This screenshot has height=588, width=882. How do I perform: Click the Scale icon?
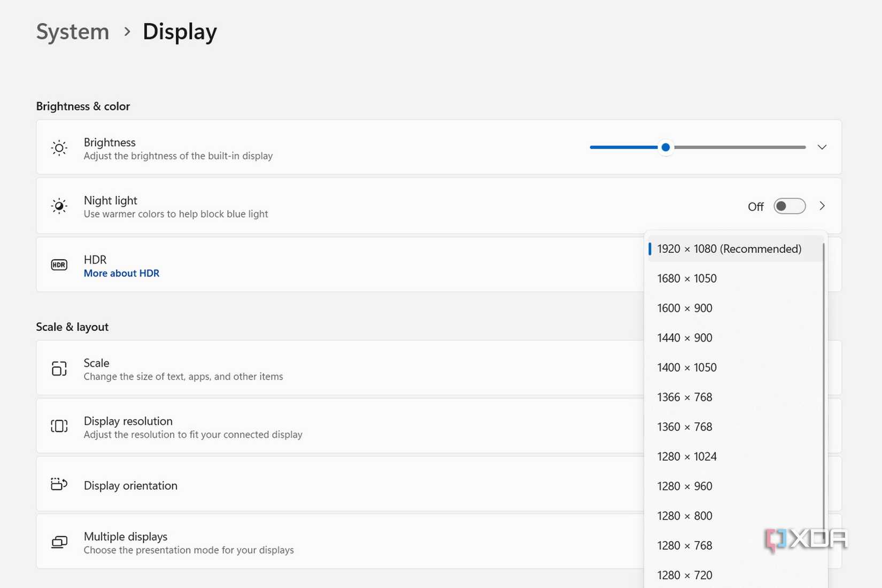pyautogui.click(x=59, y=368)
